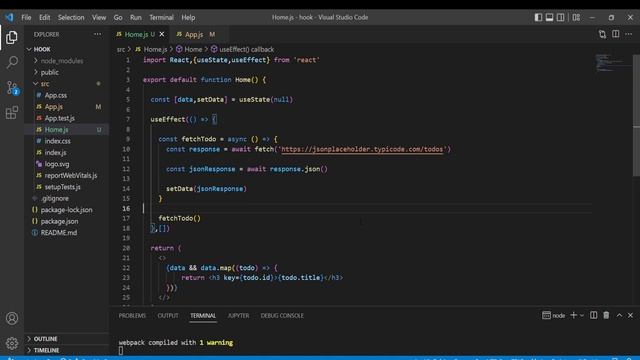Open package.json in the explorer

(66, 221)
